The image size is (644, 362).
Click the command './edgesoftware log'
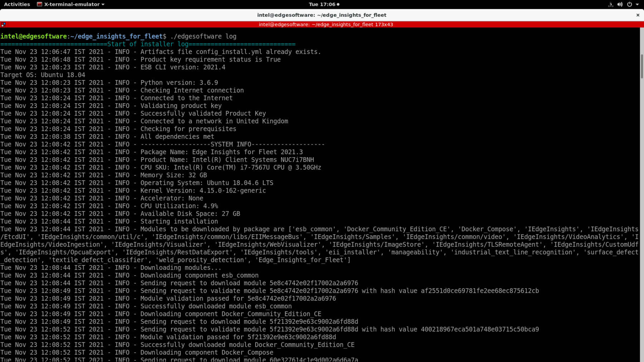pos(203,36)
